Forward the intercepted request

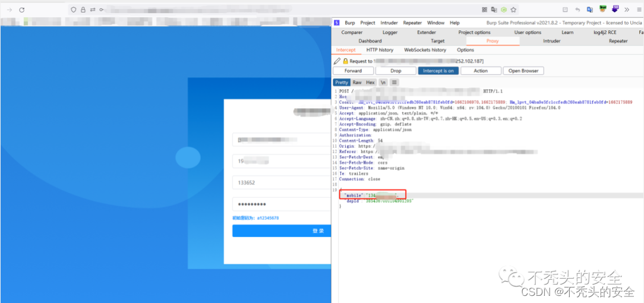[353, 71]
